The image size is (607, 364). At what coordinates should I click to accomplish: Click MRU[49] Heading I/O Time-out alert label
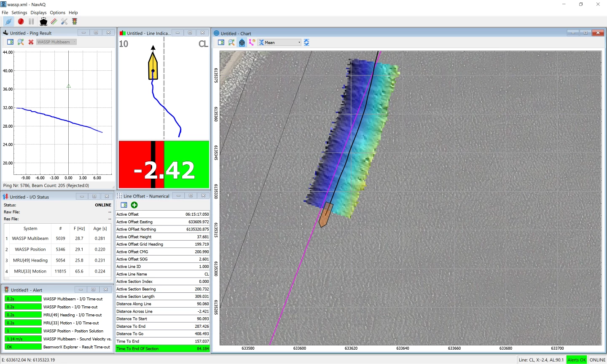(x=73, y=315)
